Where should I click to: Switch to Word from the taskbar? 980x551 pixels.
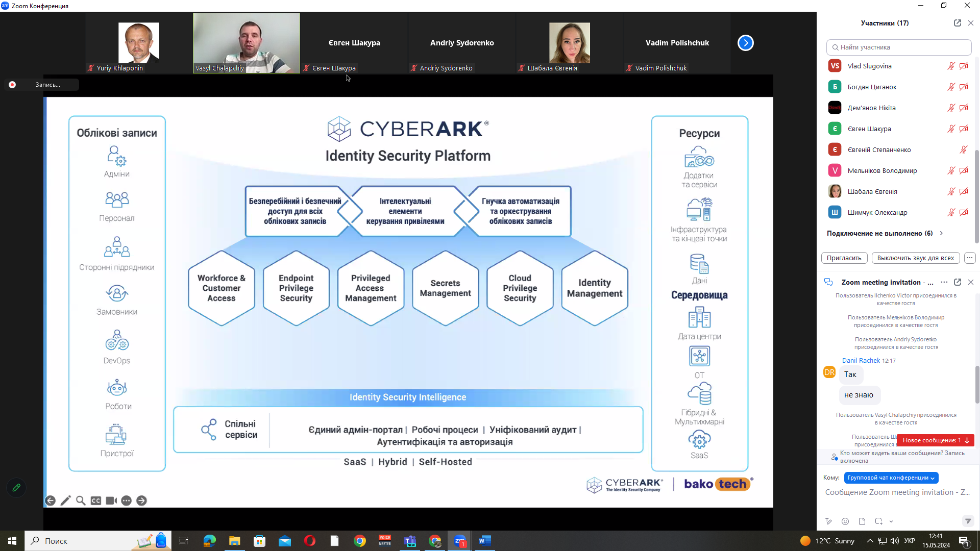485,541
